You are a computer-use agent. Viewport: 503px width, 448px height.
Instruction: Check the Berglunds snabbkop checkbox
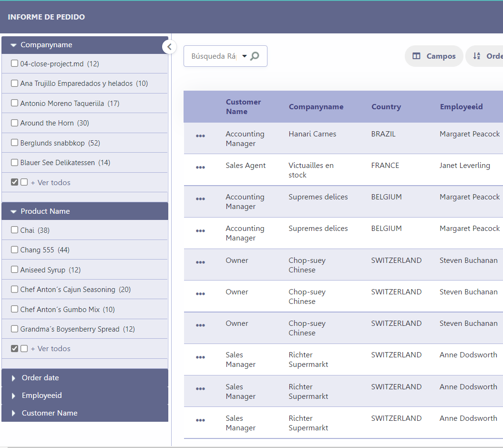point(14,142)
